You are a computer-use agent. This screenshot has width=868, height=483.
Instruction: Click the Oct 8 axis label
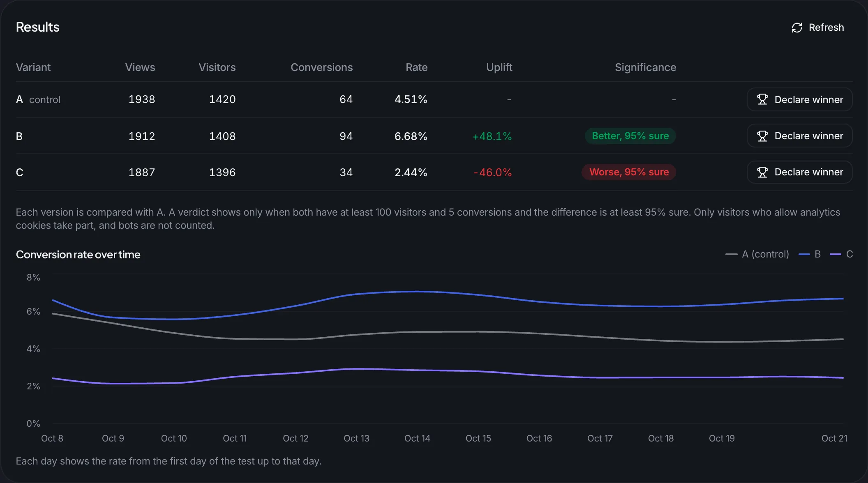pyautogui.click(x=52, y=438)
